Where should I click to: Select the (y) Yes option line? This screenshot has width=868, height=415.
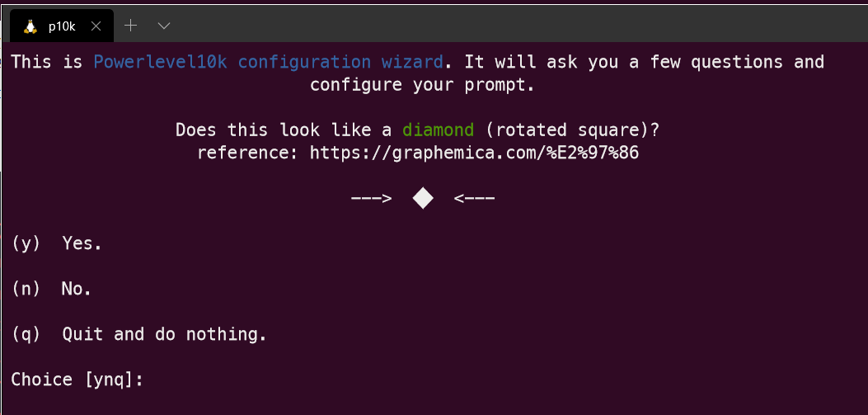(x=57, y=243)
